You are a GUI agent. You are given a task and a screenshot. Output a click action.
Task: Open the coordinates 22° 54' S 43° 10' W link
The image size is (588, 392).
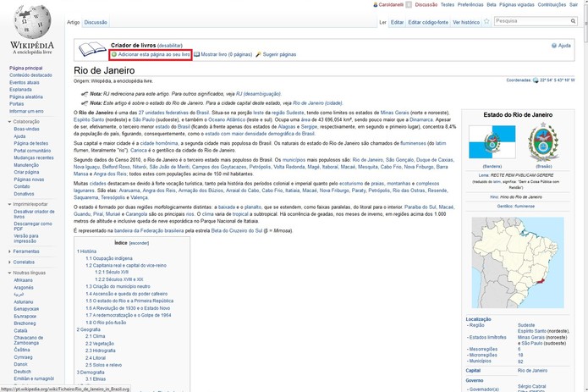pyautogui.click(x=558, y=80)
